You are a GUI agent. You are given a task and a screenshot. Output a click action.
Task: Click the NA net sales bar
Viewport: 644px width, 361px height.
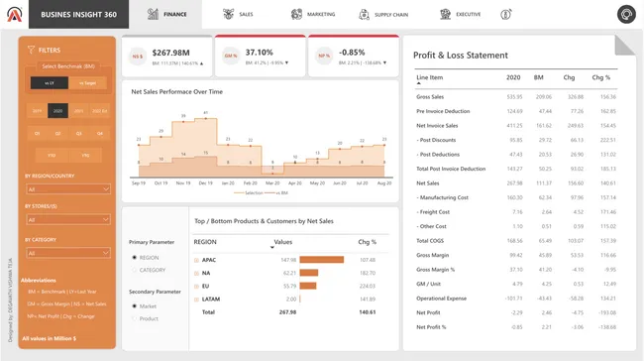tap(309, 273)
